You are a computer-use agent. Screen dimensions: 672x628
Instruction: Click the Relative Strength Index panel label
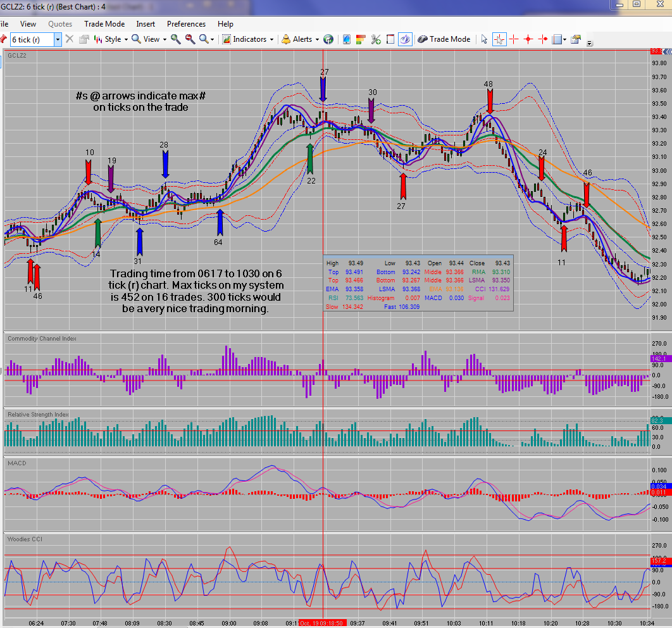click(x=38, y=414)
